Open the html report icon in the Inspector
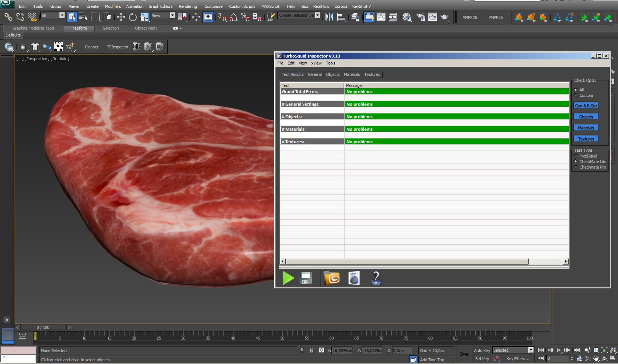The image size is (618, 364). 354,278
